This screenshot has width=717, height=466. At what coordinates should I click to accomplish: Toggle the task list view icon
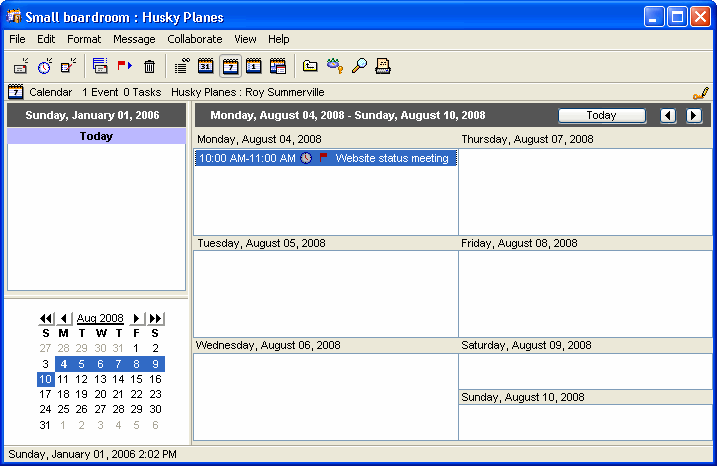click(181, 67)
